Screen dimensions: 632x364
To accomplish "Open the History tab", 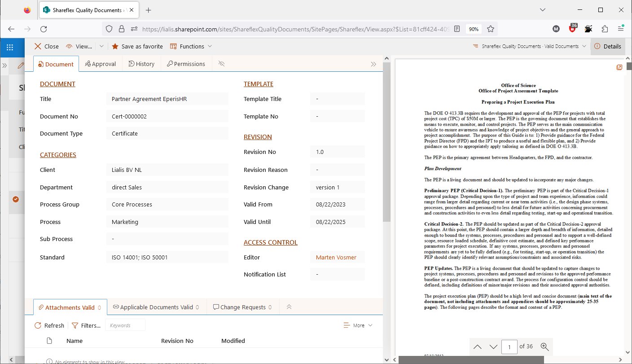I will click(x=141, y=64).
